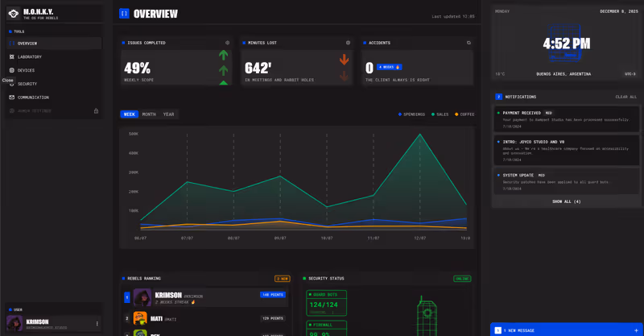Click the Close tooltip on sidebar edge
Screen dimensions: 644x336
click(7, 81)
